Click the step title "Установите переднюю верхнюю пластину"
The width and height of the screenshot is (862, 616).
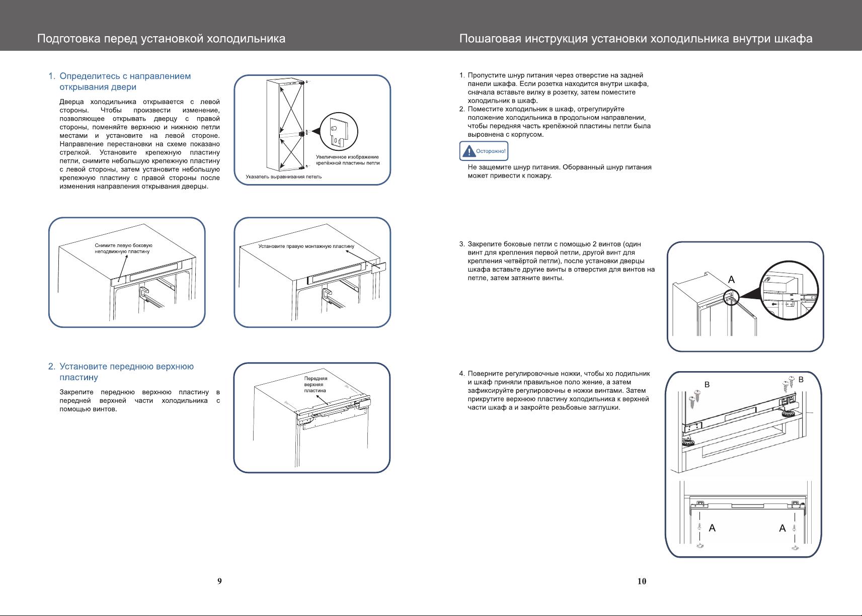(x=126, y=372)
